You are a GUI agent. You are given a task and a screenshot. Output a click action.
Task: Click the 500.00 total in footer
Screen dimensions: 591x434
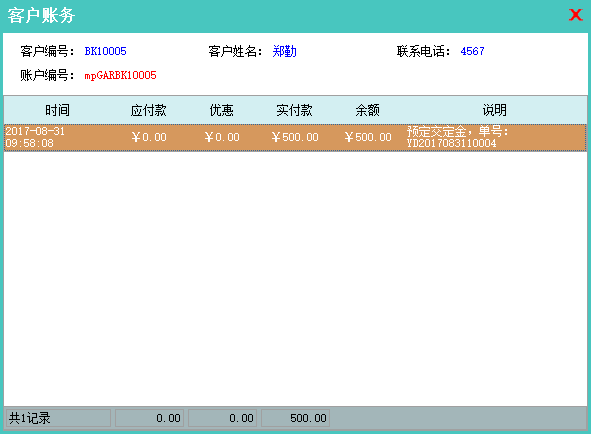point(296,418)
